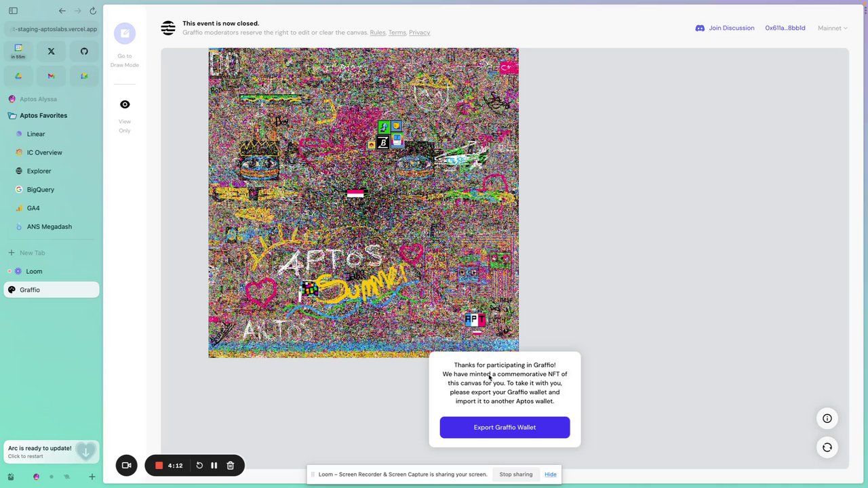The height and width of the screenshot is (488, 868).
Task: Open the Google Drive pinned tile
Action: tap(18, 76)
